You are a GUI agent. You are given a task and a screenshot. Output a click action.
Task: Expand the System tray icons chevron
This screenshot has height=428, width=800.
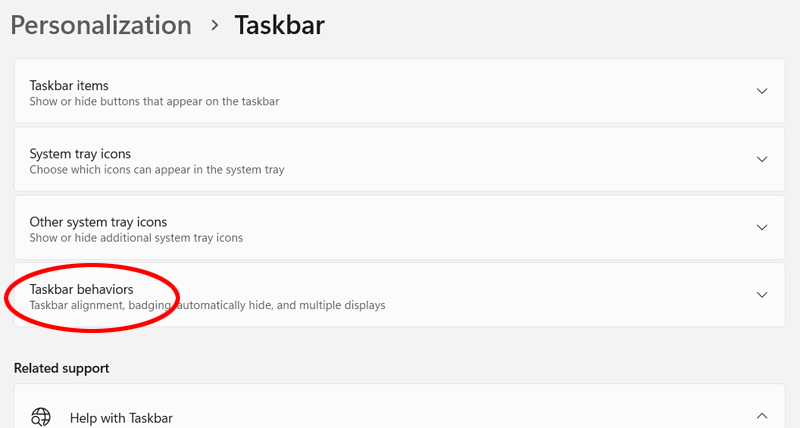(x=762, y=159)
